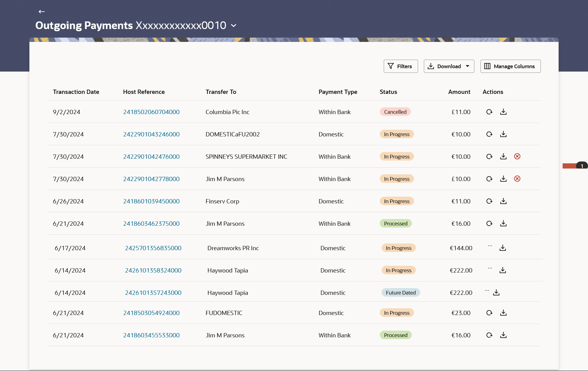Repeat the Finserv Corp payment
The image size is (588, 371).
click(x=489, y=201)
